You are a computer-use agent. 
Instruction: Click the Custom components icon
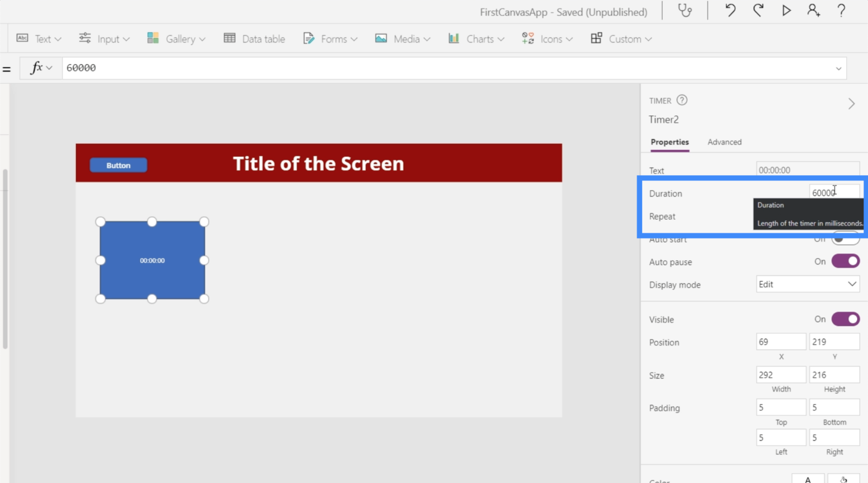(x=596, y=38)
